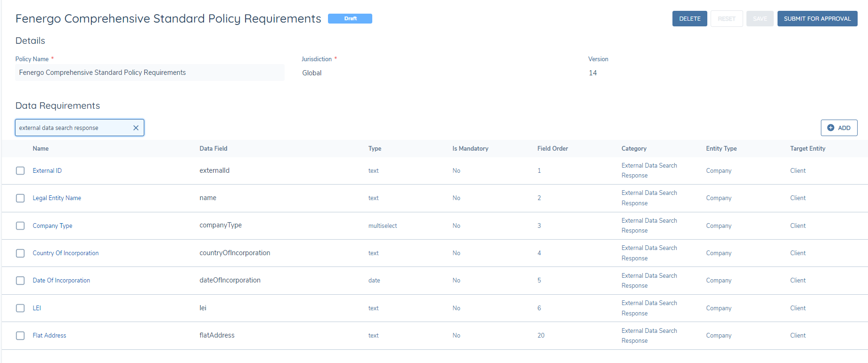
Task: Submit the policy for approval
Action: click(817, 18)
